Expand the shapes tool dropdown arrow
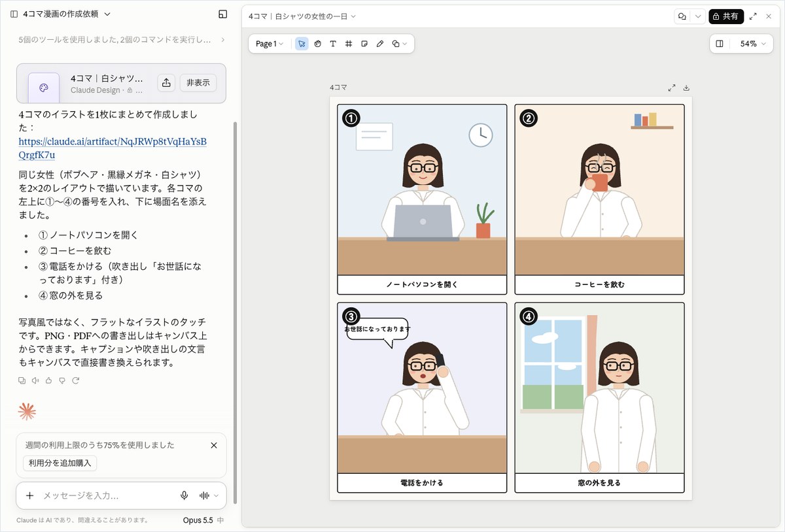The image size is (785, 532). point(405,44)
